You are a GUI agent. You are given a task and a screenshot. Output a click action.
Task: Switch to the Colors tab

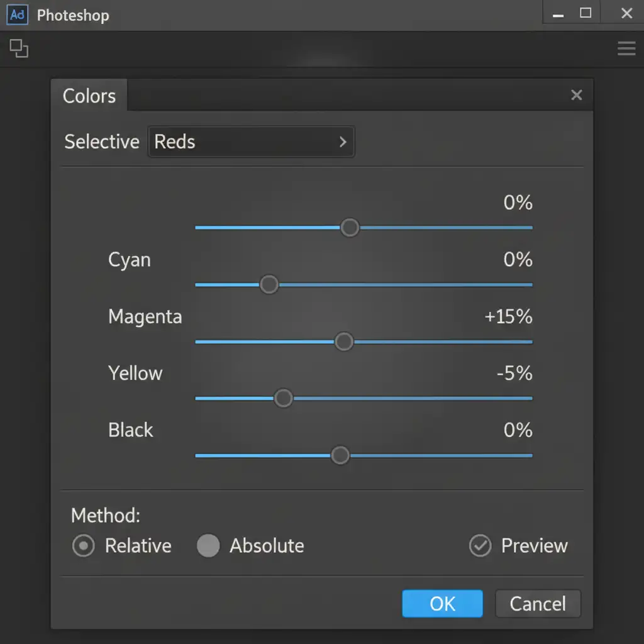[x=89, y=96]
